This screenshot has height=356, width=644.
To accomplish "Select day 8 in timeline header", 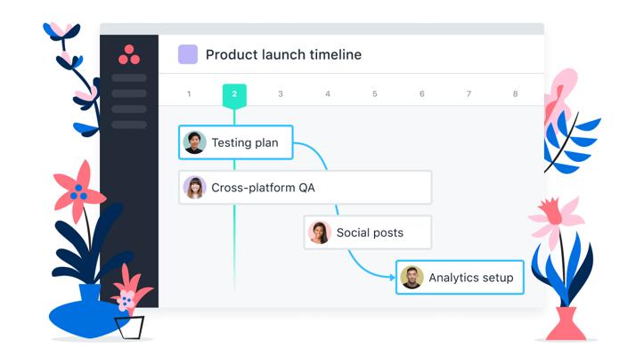I will [x=515, y=94].
